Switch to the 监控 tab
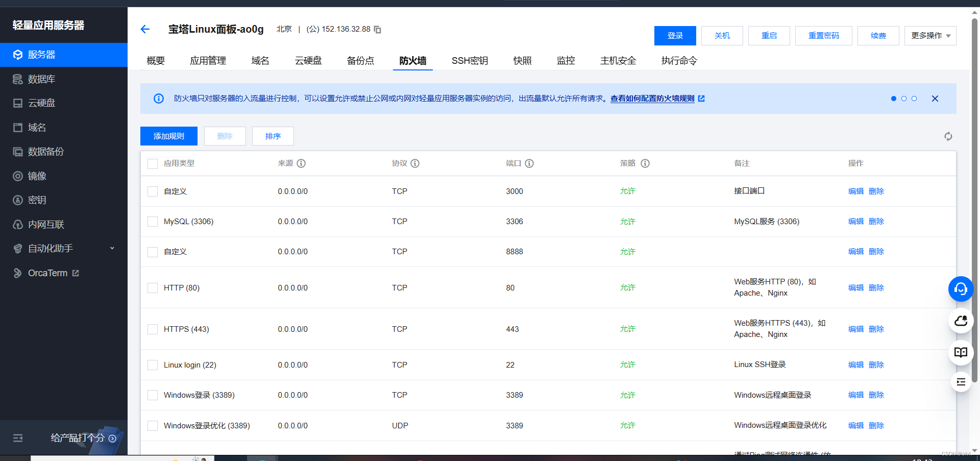 pyautogui.click(x=566, y=61)
